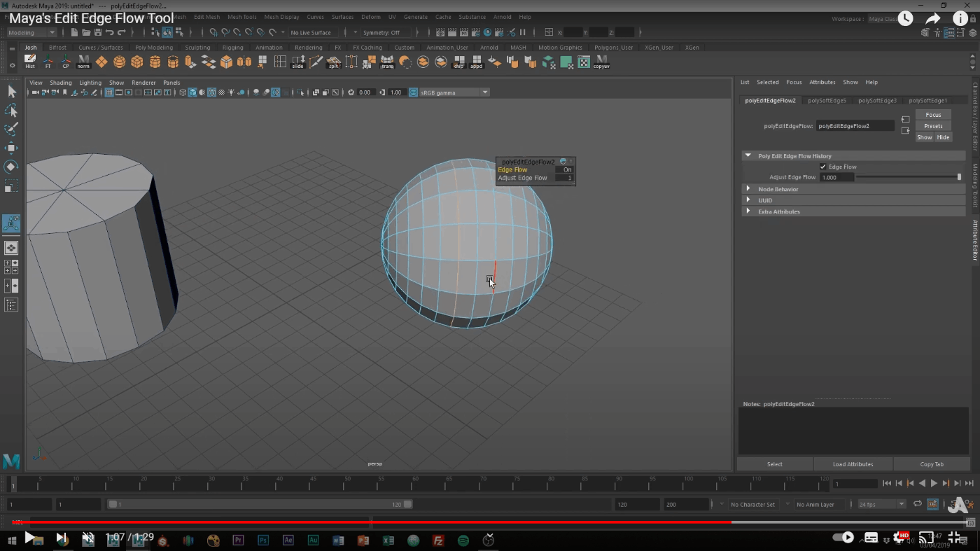
Task: Click the appd append polygon shelf icon
Action: pos(477,62)
